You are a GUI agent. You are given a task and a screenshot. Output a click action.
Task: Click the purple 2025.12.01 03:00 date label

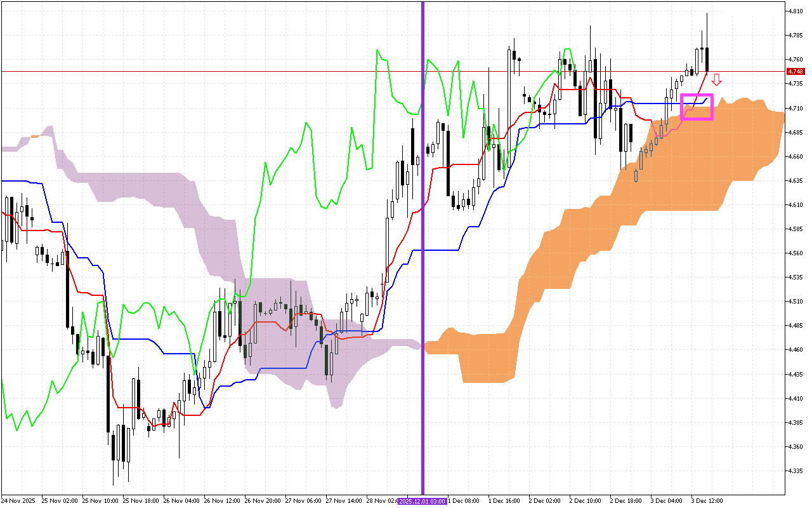coord(422,501)
